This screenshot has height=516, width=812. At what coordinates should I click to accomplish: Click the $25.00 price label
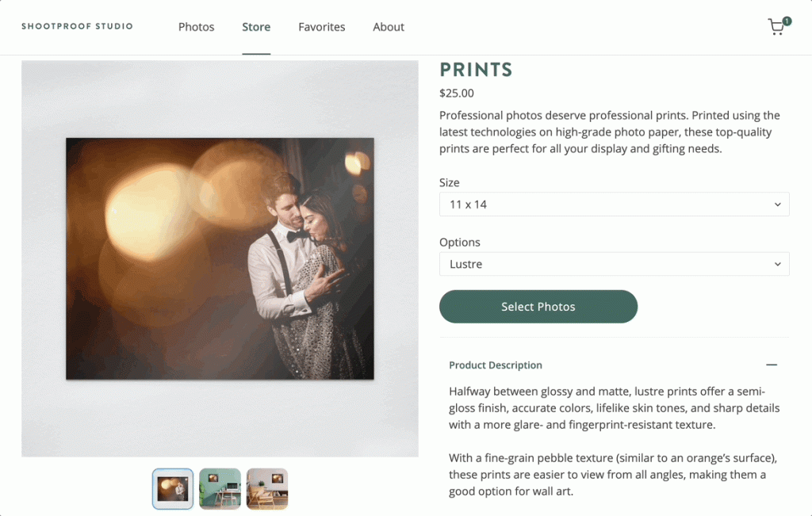pos(456,93)
